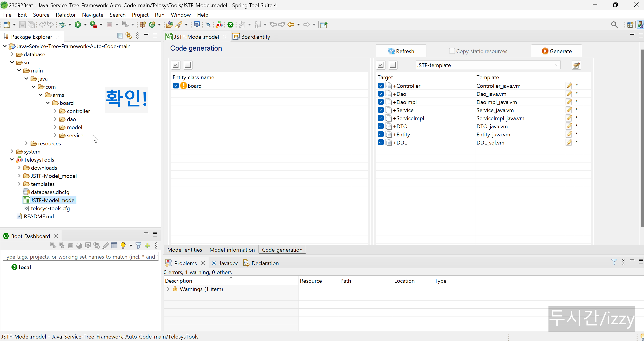Expand the controller folder
Viewport: 644px width, 341px height.
(55, 111)
